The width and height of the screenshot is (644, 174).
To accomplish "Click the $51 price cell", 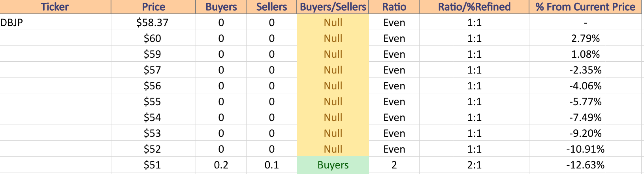I will [153, 165].
